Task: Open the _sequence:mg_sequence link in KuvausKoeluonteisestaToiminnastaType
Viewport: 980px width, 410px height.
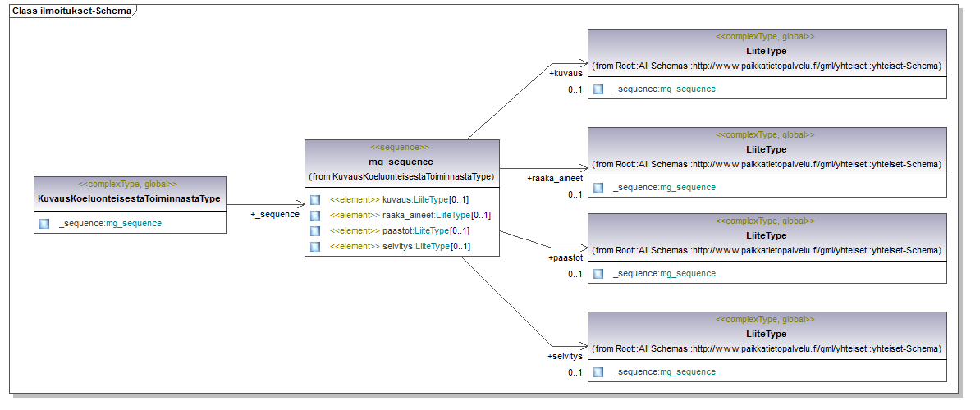Action: tap(110, 223)
